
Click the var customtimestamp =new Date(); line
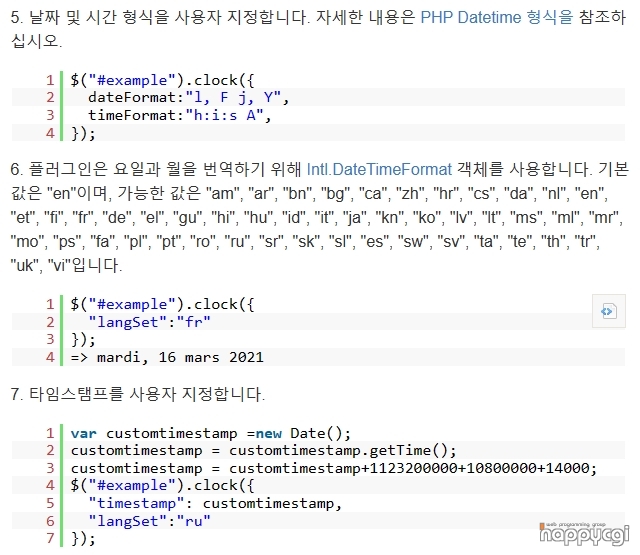click(211, 433)
